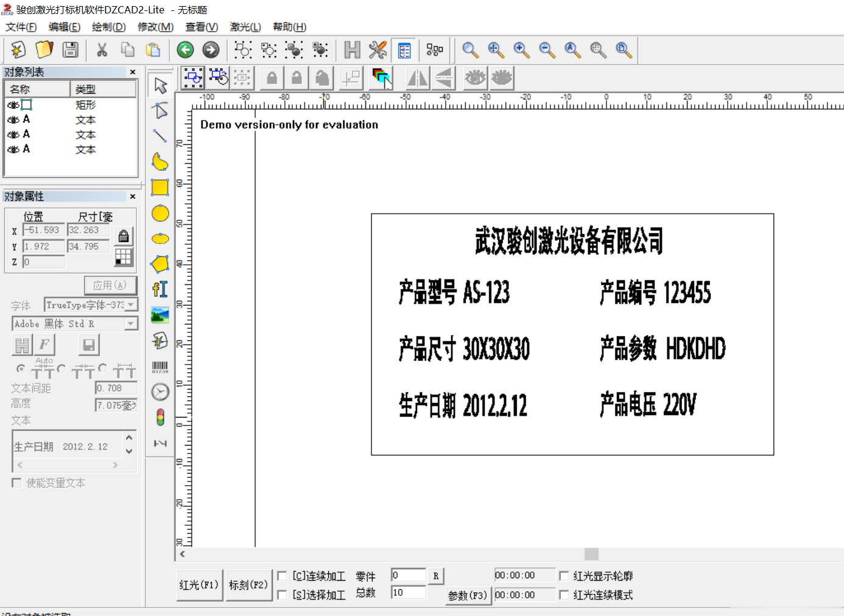
Task: Click the 标刻(F2) button
Action: coord(248,585)
